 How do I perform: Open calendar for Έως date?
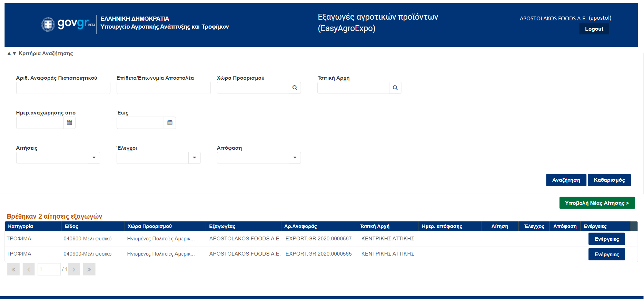(170, 122)
